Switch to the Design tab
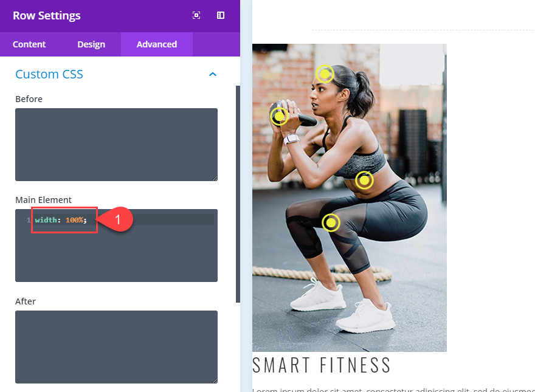Screen dimensions: 535x392 click(x=91, y=44)
